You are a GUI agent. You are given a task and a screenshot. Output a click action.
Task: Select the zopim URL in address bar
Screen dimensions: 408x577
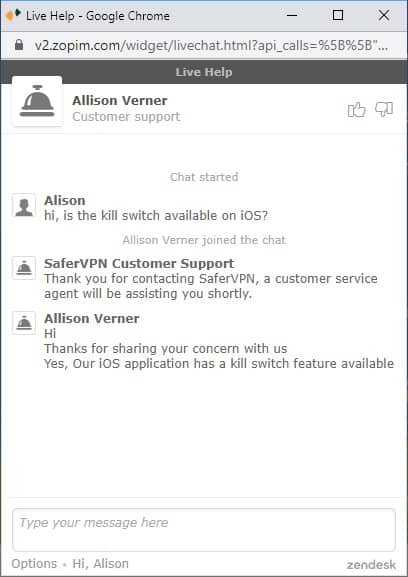pyautogui.click(x=211, y=45)
